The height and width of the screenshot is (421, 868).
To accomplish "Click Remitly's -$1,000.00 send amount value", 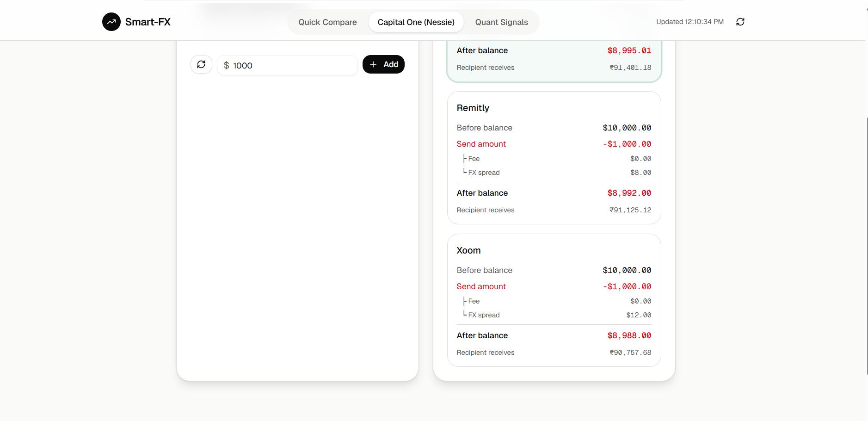I will point(627,144).
